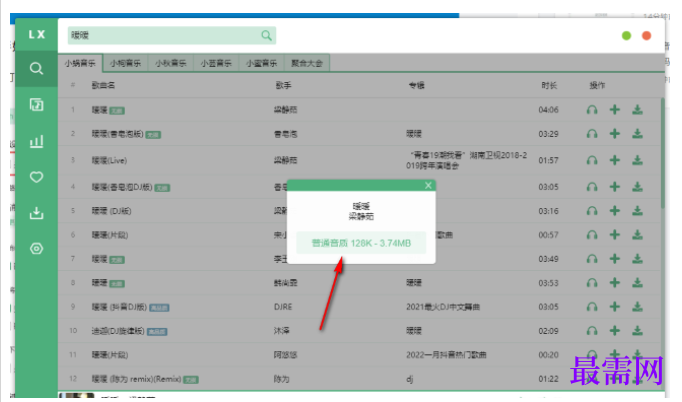Switch to the 小枸音乐 source tab
This screenshot has height=402, width=682.
(x=125, y=64)
